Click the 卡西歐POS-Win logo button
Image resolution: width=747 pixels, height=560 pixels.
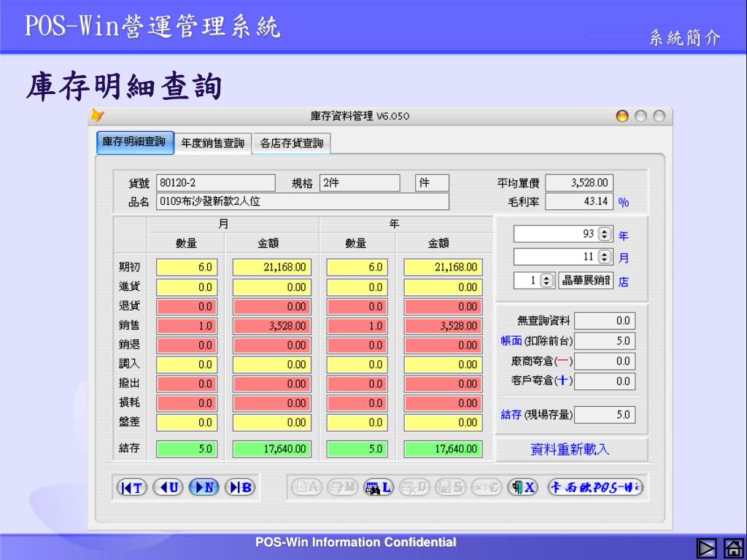click(x=596, y=488)
